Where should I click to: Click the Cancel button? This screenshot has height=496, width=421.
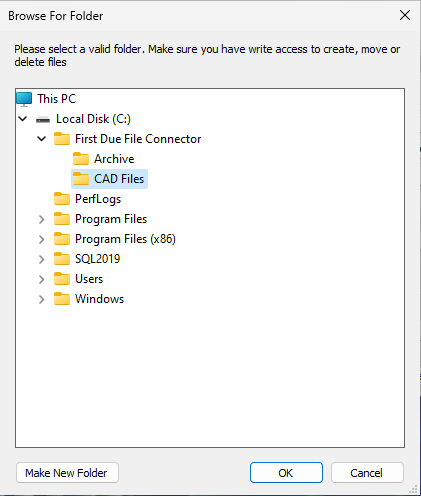pos(367,473)
